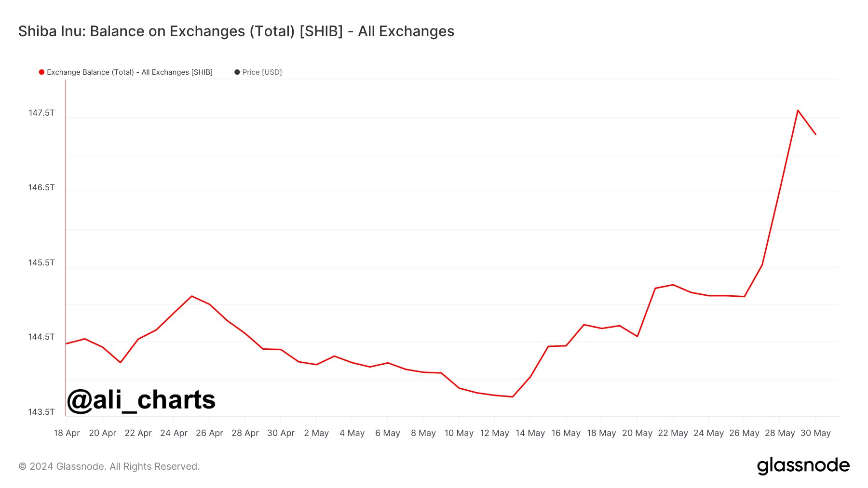The height and width of the screenshot is (488, 868).
Task: Click the 30 May x-axis date label
Action: [x=815, y=433]
